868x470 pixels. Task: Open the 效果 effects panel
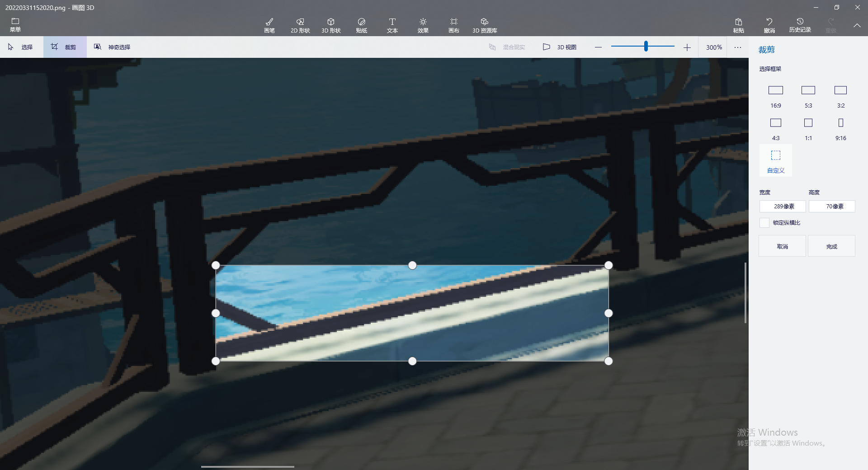423,25
